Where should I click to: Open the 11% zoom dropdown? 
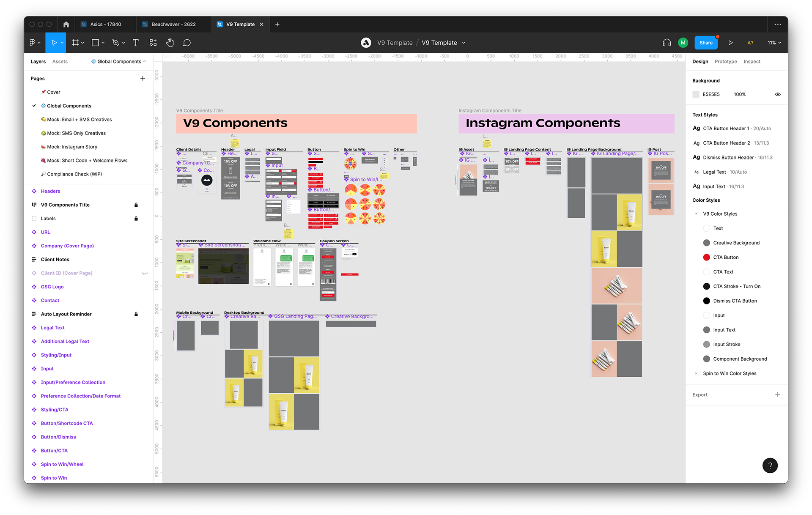click(x=774, y=43)
